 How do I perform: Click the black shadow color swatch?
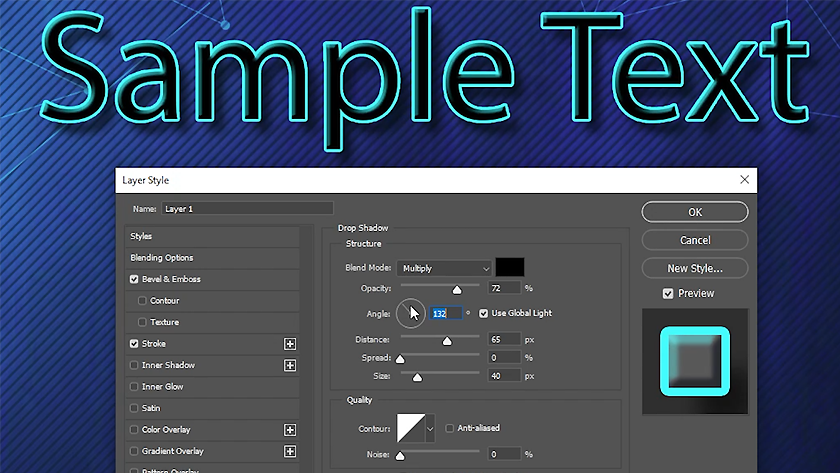coord(510,268)
